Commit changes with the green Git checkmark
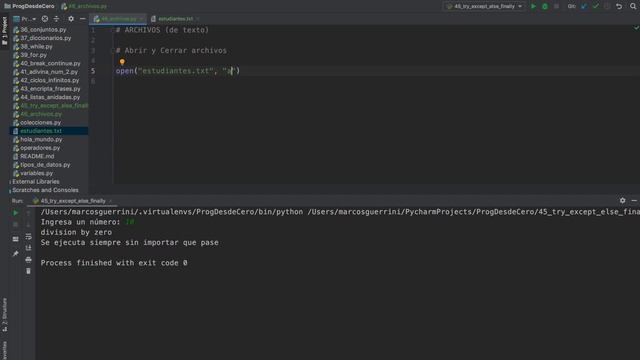Screen dimensions: 640x360 tap(596, 7)
